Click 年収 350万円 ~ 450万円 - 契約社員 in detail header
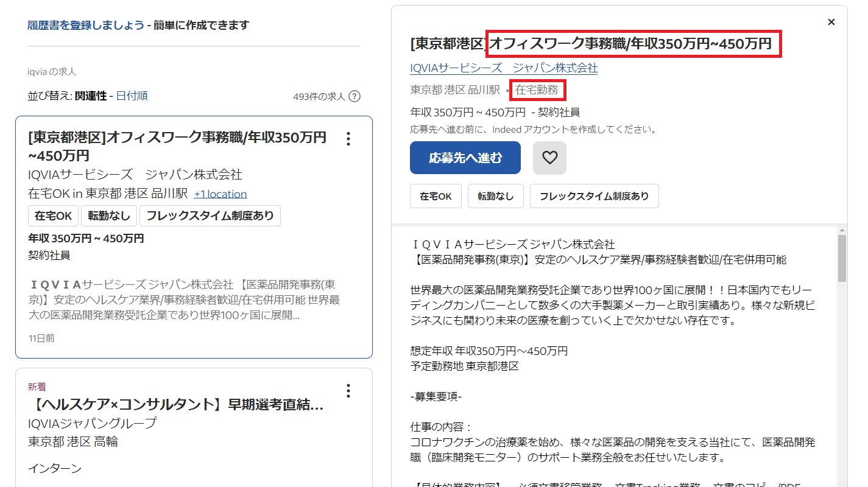Viewport: 868px width, 487px height. tap(495, 112)
